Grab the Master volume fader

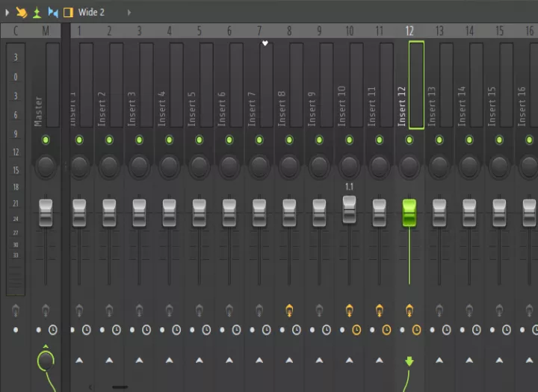tap(46, 213)
